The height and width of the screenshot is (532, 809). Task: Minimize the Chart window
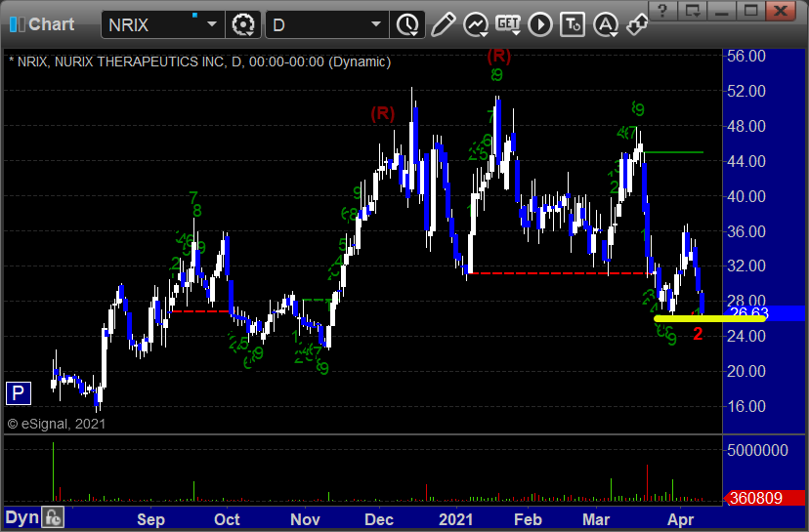click(722, 11)
